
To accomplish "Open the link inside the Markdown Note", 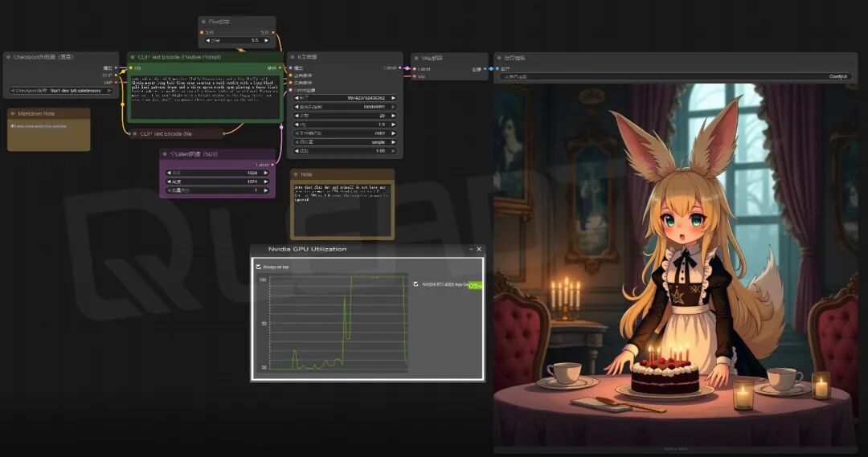I will pyautogui.click(x=40, y=126).
